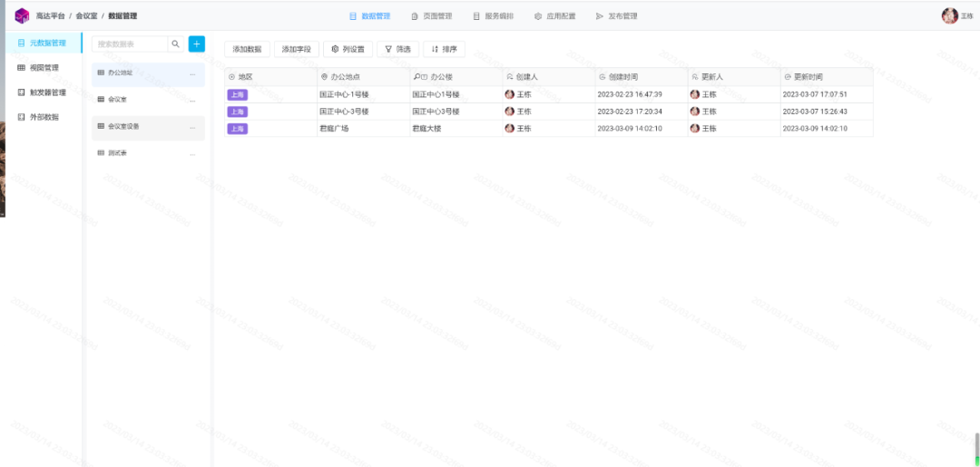
Task: Open more options for 办公地址 table
Action: coord(192,73)
